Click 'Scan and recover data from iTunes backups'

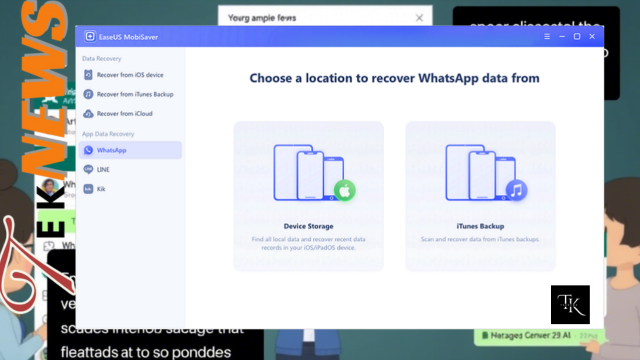480,239
